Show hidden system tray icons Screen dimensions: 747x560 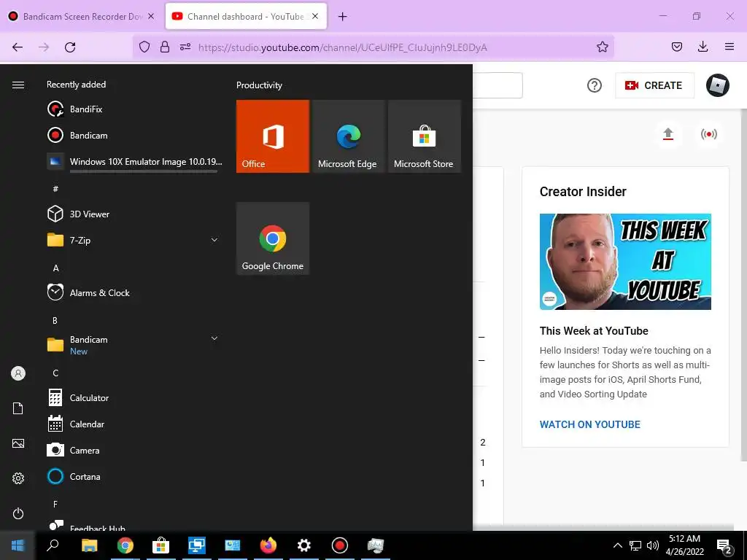(617, 545)
